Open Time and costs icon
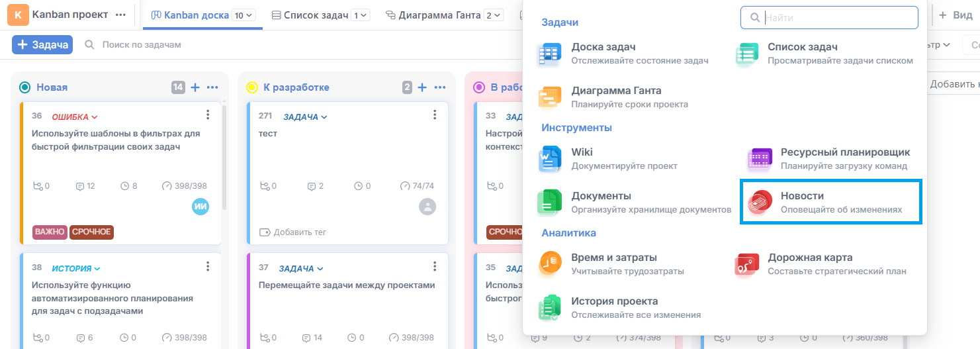980x349 pixels. (x=550, y=264)
